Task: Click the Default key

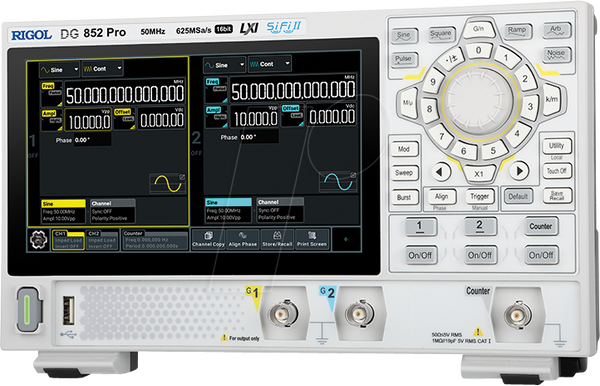Action: [518, 197]
